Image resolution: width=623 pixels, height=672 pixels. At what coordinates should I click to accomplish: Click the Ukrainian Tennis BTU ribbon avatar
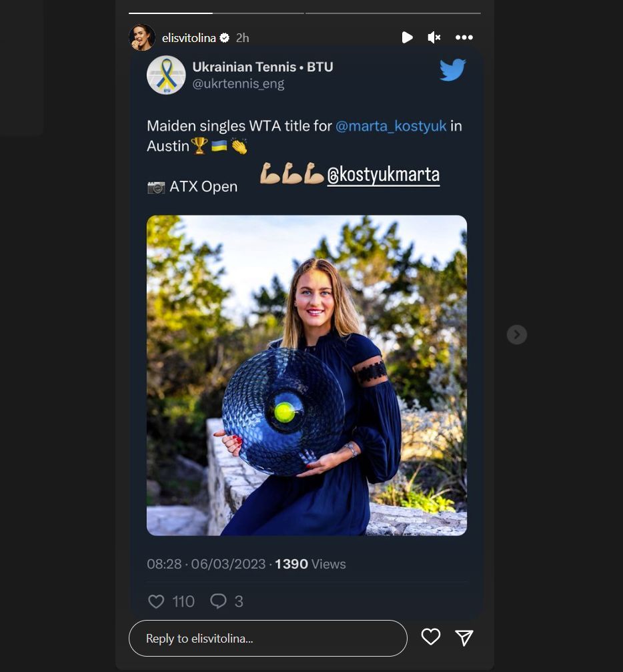point(166,75)
